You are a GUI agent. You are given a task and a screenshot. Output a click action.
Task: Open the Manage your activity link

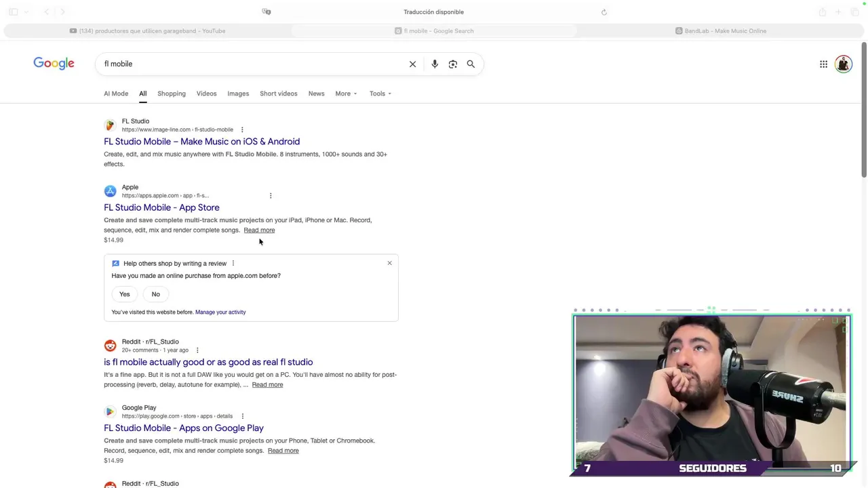[220, 312]
